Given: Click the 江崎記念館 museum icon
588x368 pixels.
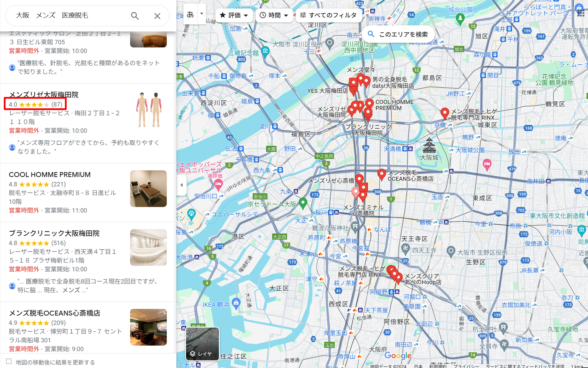Looking at the screenshot, I should tap(265, 51).
